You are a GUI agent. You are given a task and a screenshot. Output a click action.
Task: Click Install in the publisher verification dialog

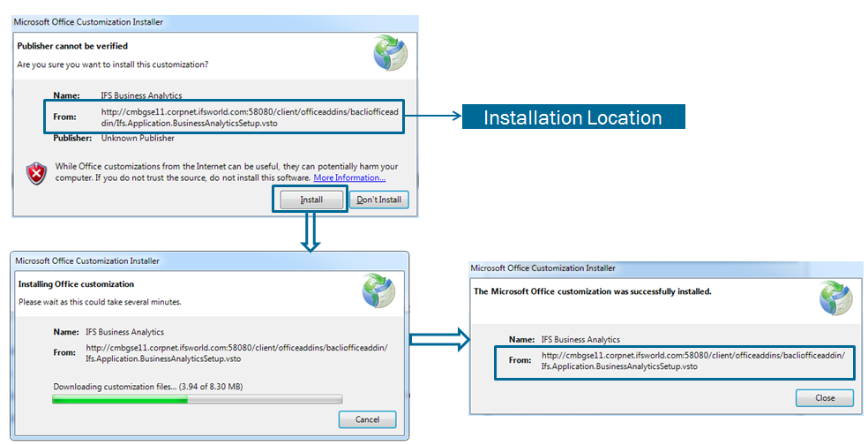pos(311,200)
